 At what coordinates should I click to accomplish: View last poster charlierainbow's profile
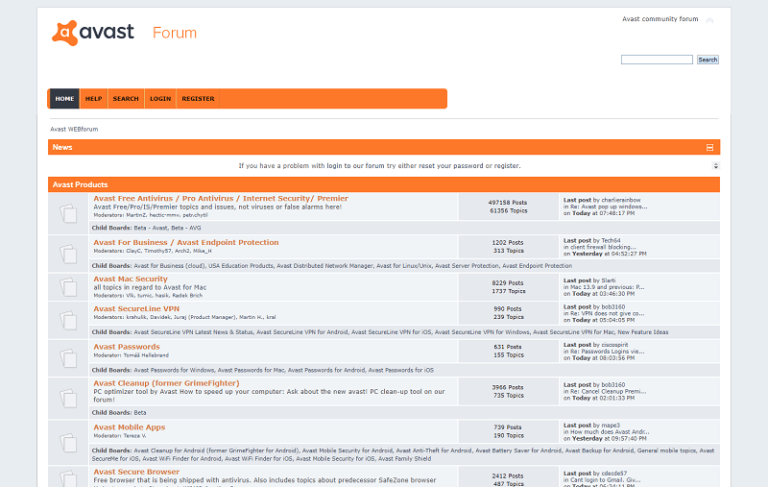pos(621,200)
